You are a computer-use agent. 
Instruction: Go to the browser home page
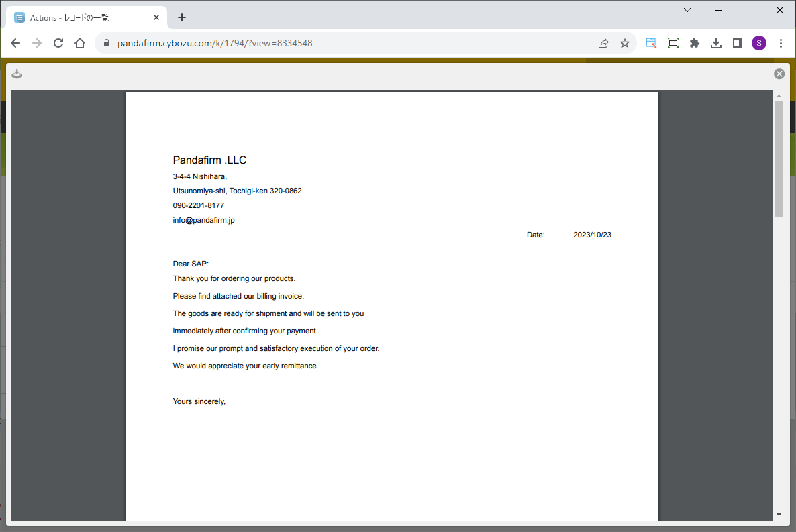(x=80, y=43)
